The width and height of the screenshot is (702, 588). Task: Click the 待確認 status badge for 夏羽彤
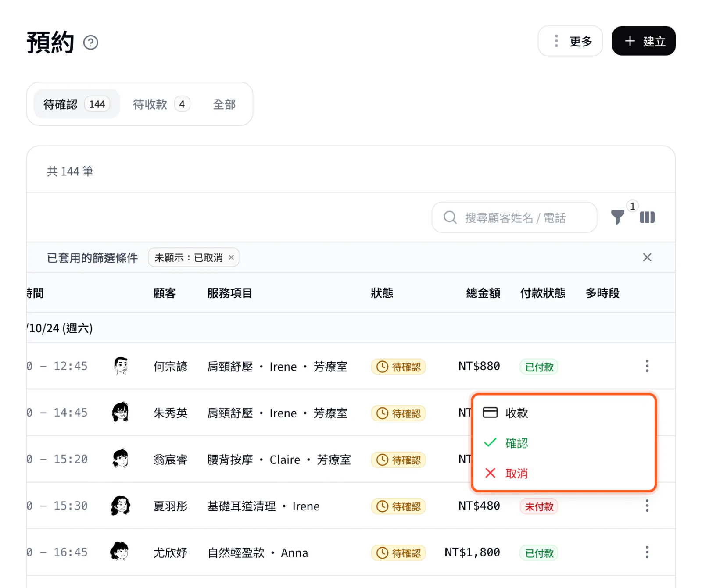pos(398,506)
